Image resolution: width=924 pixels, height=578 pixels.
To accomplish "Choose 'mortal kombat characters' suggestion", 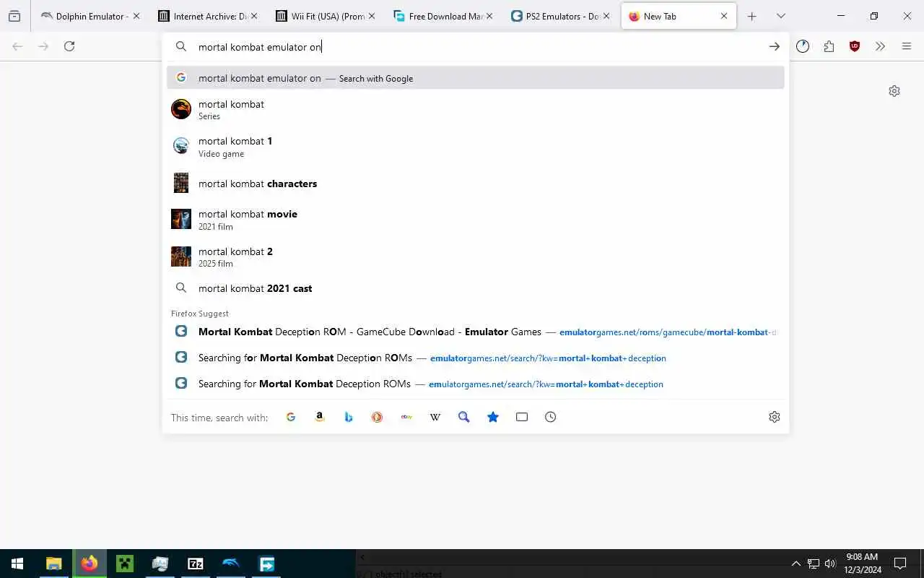I will click(475, 184).
